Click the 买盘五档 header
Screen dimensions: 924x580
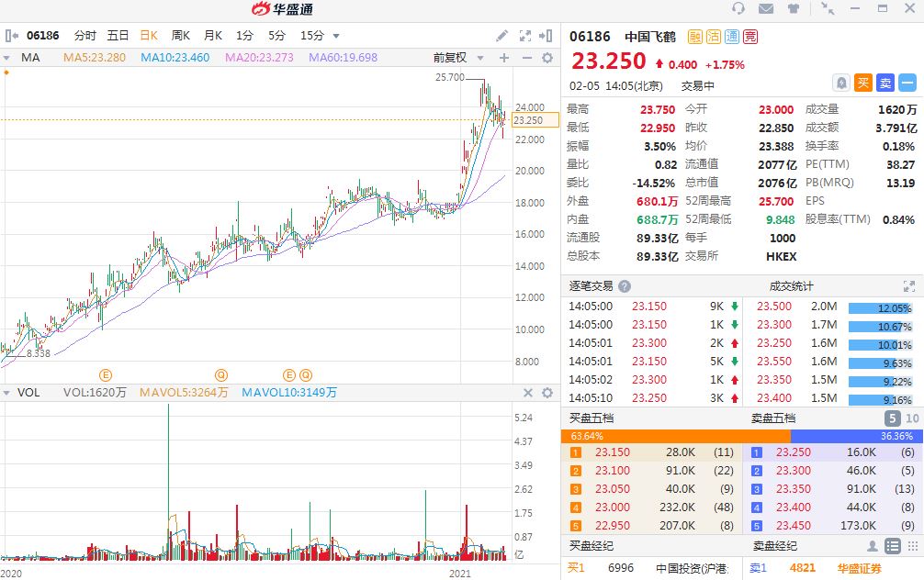592,418
